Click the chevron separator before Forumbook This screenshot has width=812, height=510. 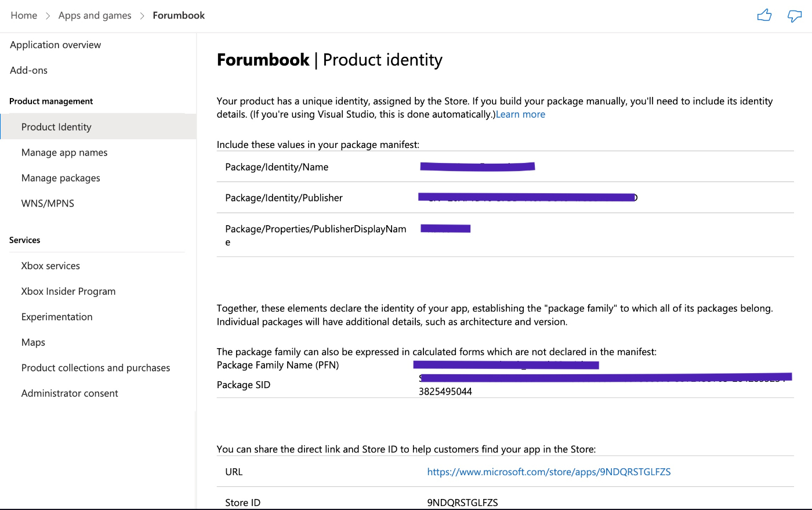coord(142,16)
